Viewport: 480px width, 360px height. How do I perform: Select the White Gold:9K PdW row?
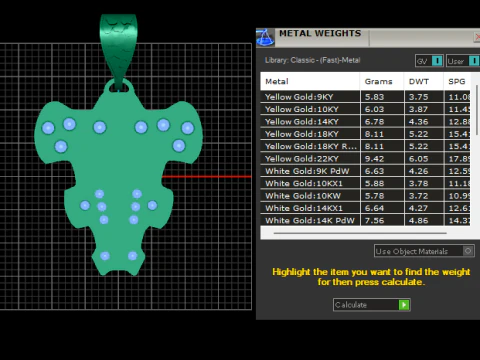[x=365, y=171]
